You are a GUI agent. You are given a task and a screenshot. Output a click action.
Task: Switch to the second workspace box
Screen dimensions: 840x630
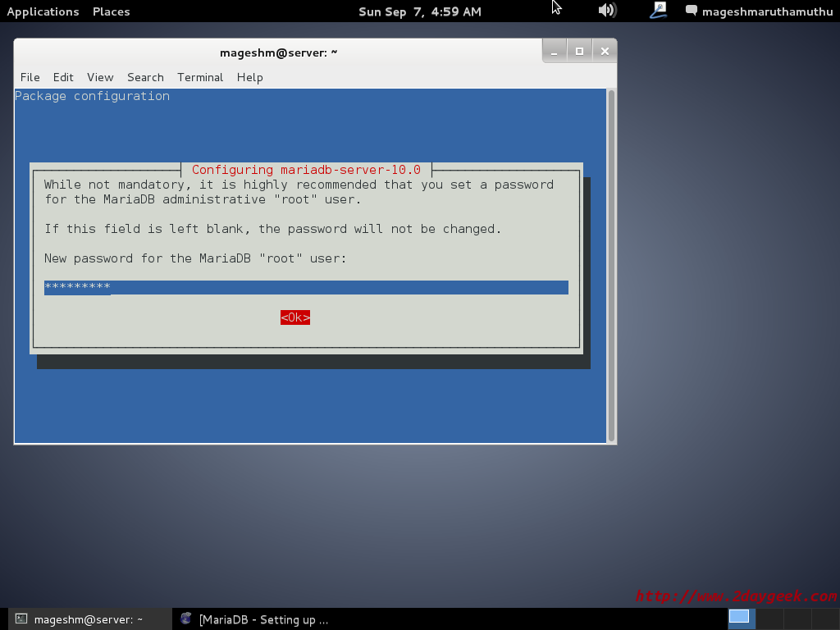point(768,618)
